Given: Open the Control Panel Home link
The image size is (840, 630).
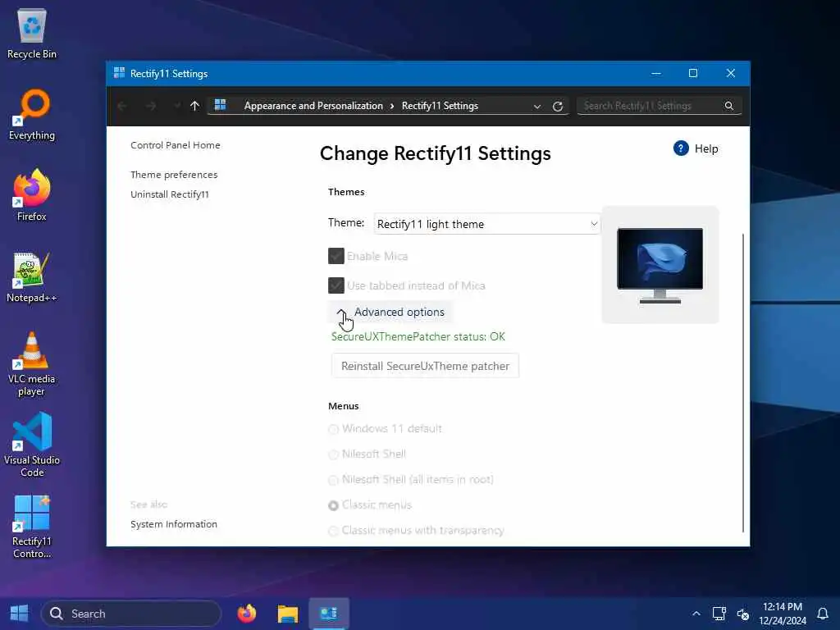Looking at the screenshot, I should [176, 145].
